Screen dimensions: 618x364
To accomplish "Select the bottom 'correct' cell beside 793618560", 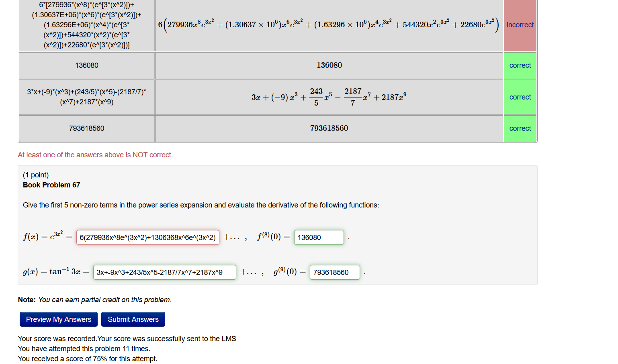I will tap(520, 128).
